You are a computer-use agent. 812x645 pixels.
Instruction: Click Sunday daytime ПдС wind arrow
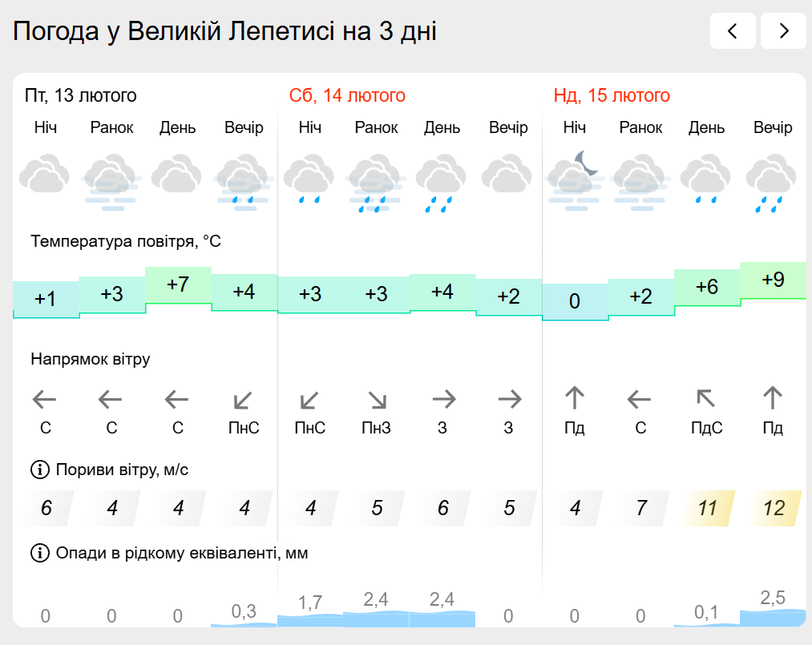[x=706, y=398]
